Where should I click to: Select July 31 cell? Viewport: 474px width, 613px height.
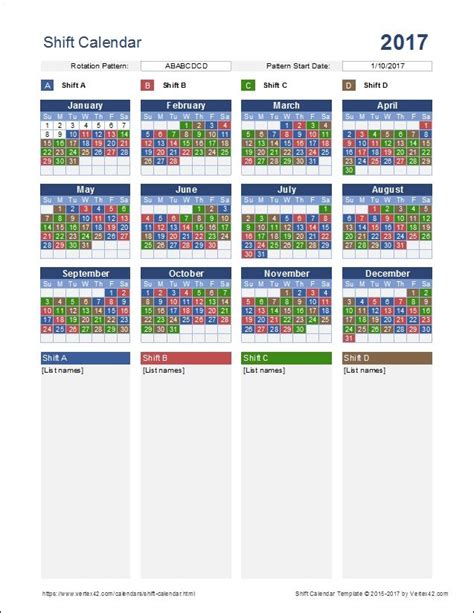(261, 254)
